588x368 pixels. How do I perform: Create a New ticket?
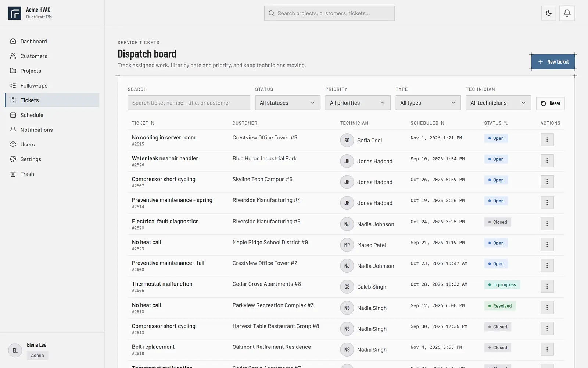coord(553,62)
